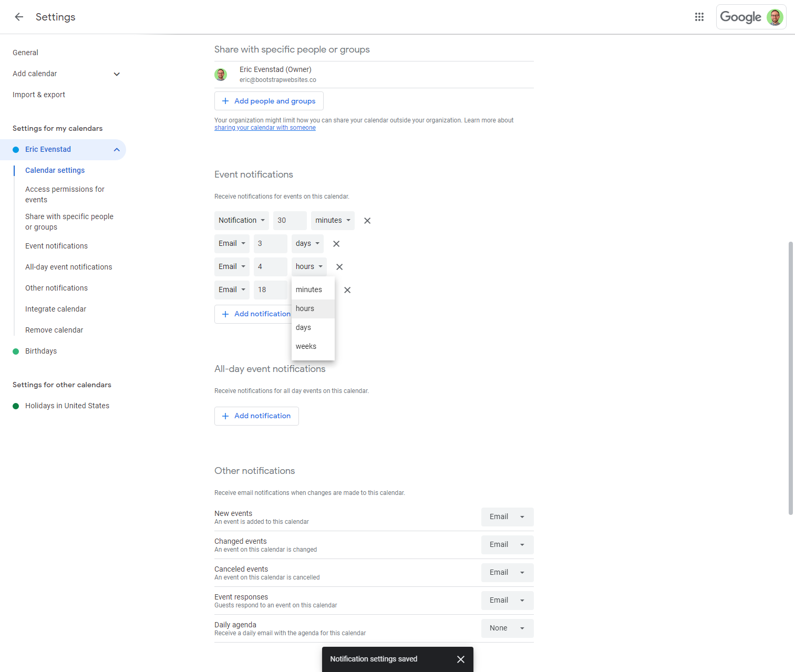The width and height of the screenshot is (795, 672).
Task: Click Add people and groups button
Action: tap(269, 101)
